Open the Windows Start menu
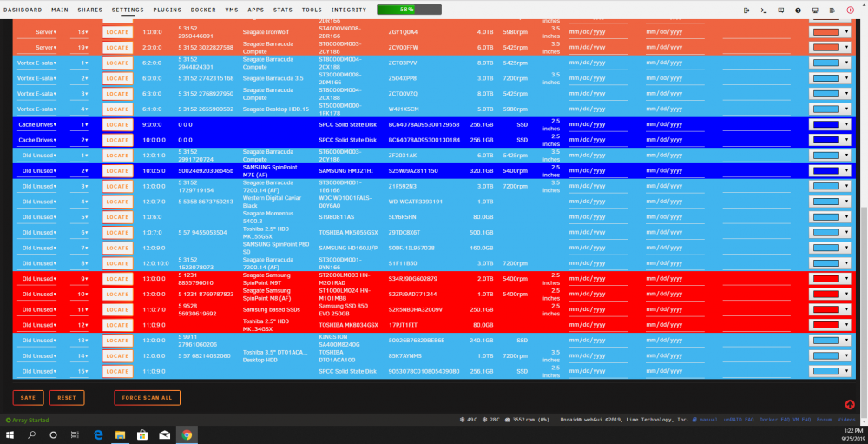 [x=10, y=435]
